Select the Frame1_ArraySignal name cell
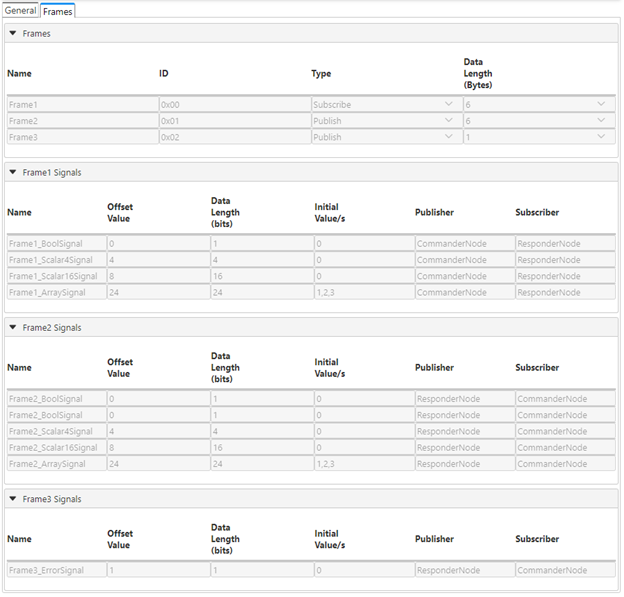The image size is (624, 597). pos(57,293)
